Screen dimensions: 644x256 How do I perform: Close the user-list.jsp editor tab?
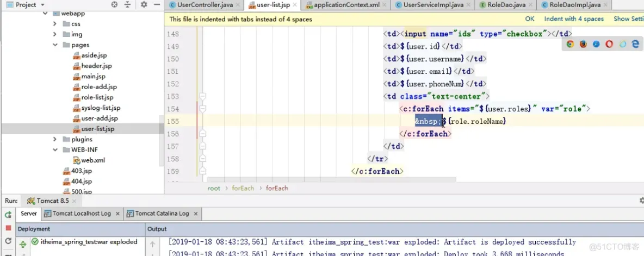tap(295, 5)
